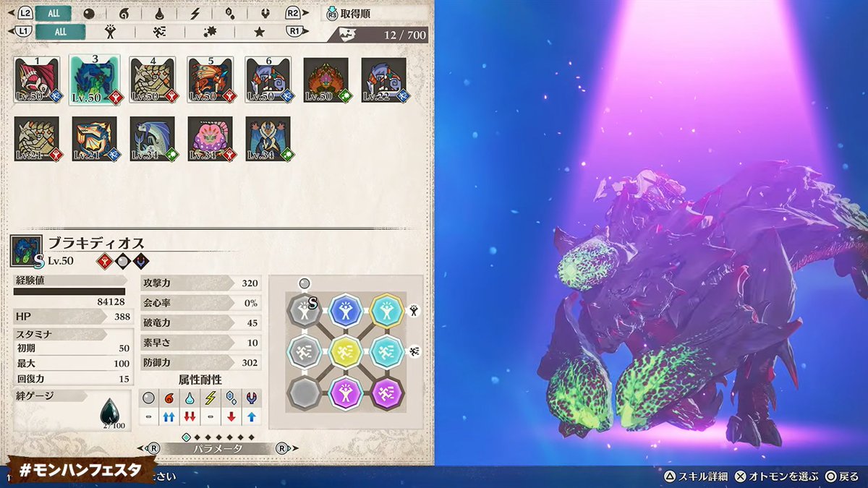Viewport: 868px width, 488px height.
Task: Click the monster count icon beside 12 / 700
Action: 349,34
